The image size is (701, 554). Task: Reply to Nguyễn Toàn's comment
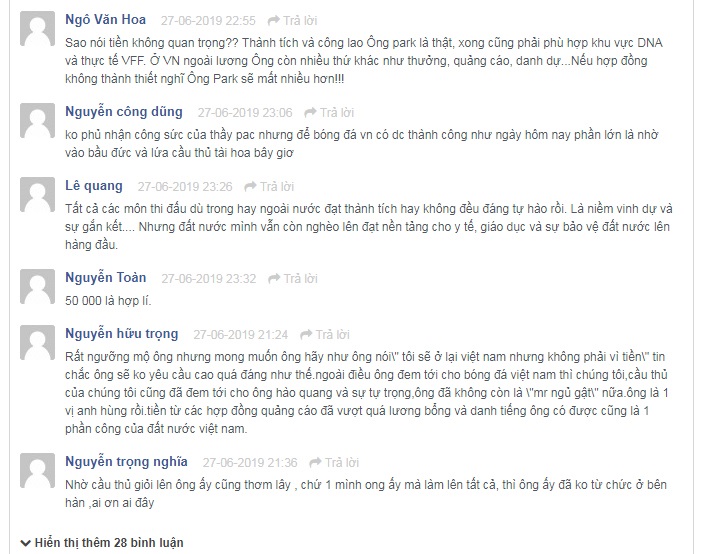[293, 279]
